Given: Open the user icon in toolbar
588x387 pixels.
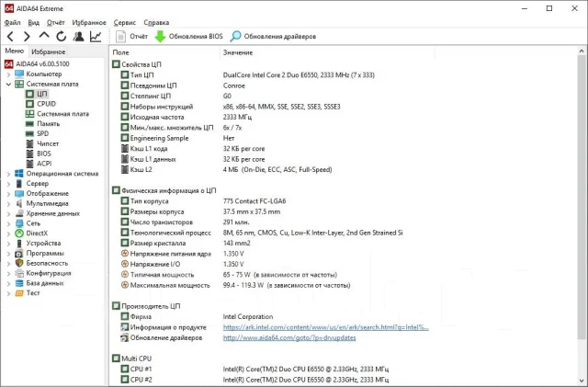Looking at the screenshot, I should [78, 37].
